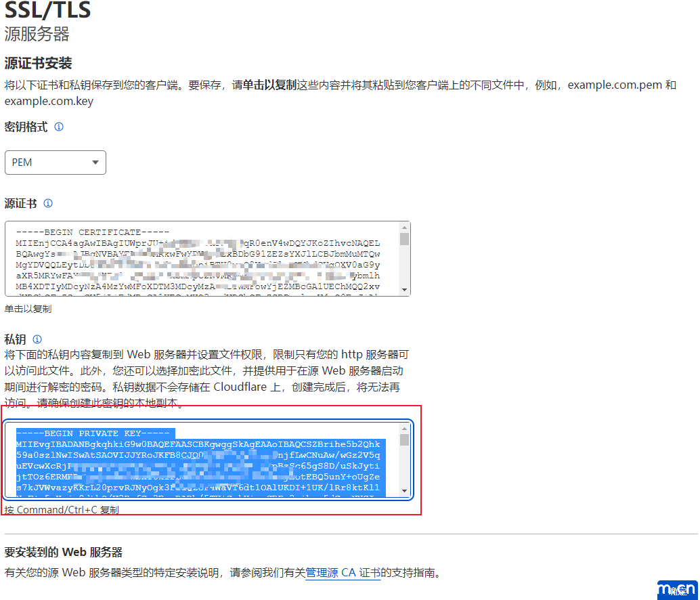The height and width of the screenshot is (600, 700).
Task: Click the private key text box
Action: 208,460
